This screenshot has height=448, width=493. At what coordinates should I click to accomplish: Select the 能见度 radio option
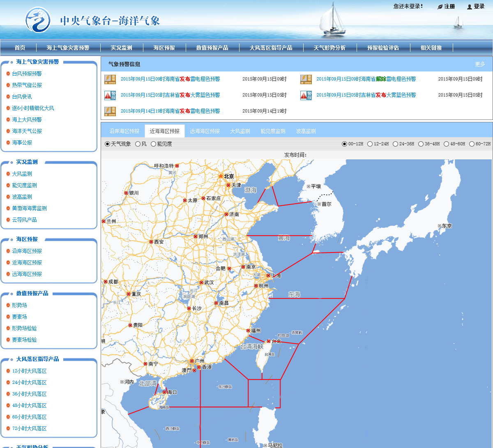154,144
